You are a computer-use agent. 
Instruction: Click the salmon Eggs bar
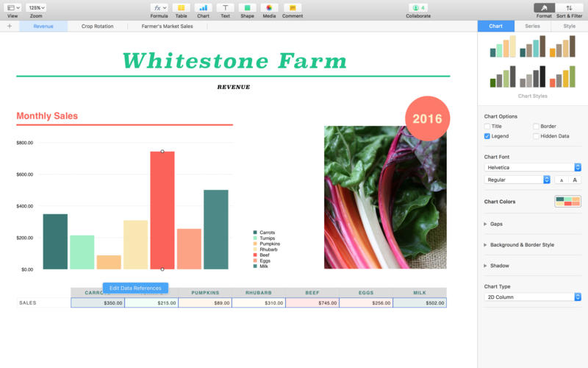pos(190,249)
